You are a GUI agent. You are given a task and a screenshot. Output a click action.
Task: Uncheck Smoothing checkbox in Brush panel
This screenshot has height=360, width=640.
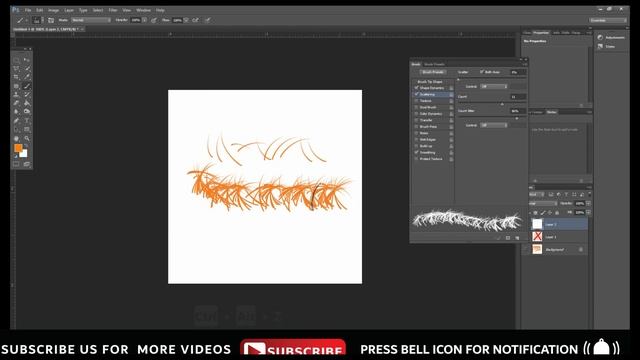pyautogui.click(x=416, y=152)
